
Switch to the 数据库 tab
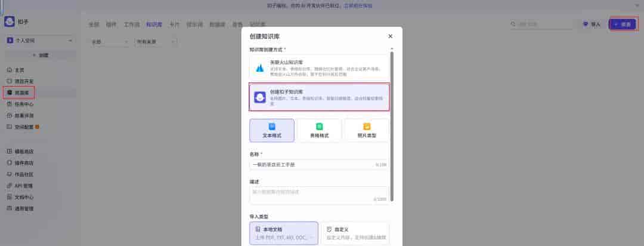click(217, 24)
